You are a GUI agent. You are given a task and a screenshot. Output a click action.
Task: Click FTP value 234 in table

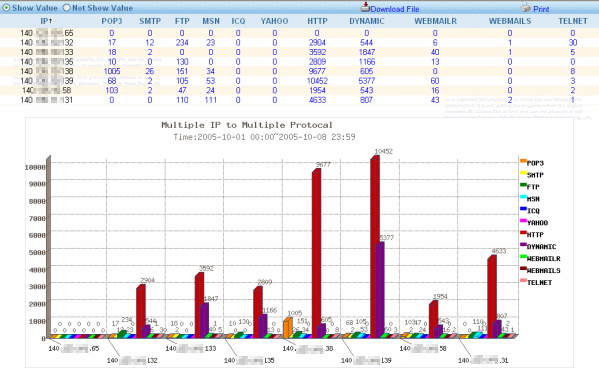(x=182, y=42)
